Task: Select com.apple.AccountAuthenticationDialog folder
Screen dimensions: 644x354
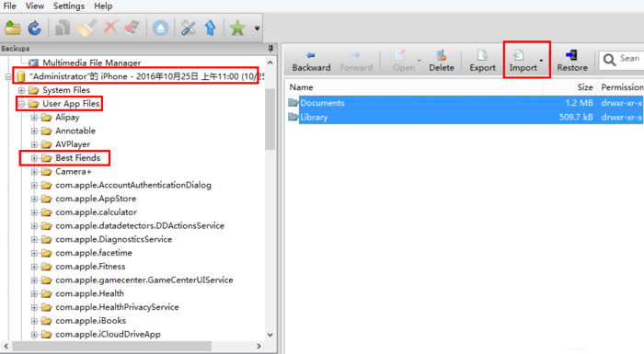Action: [133, 185]
